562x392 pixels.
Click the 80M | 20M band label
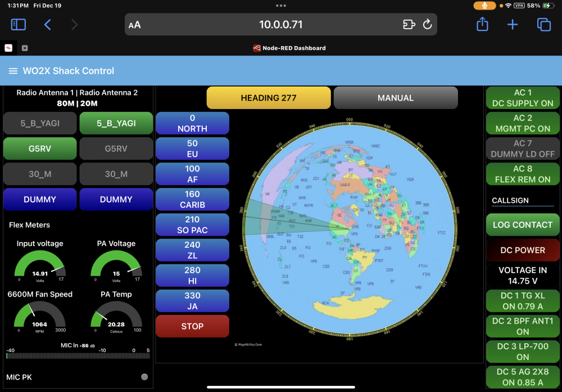pyautogui.click(x=77, y=103)
